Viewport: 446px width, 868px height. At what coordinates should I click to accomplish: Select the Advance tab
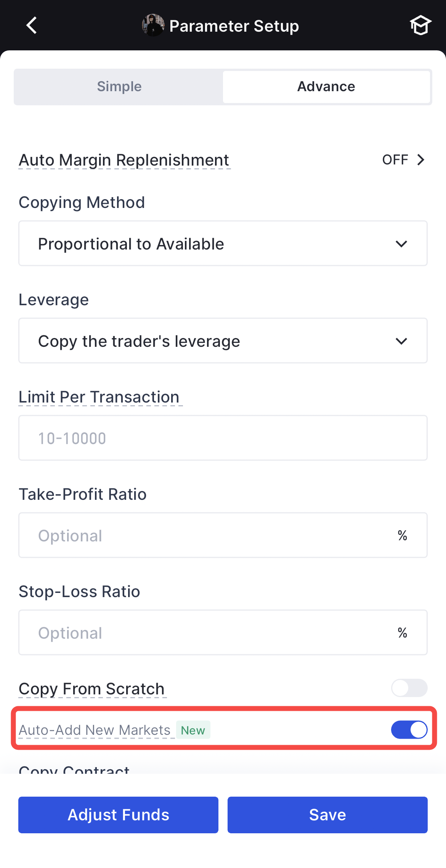326,87
